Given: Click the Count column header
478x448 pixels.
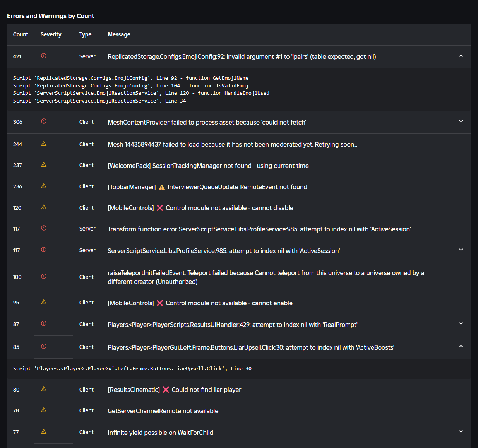Looking at the screenshot, I should coord(21,34).
